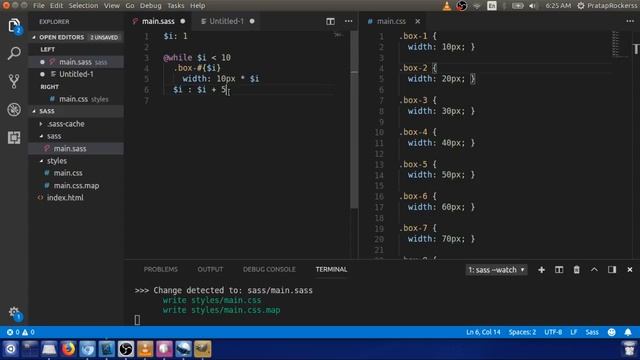Switch to the main.sass editor tab

(159, 21)
